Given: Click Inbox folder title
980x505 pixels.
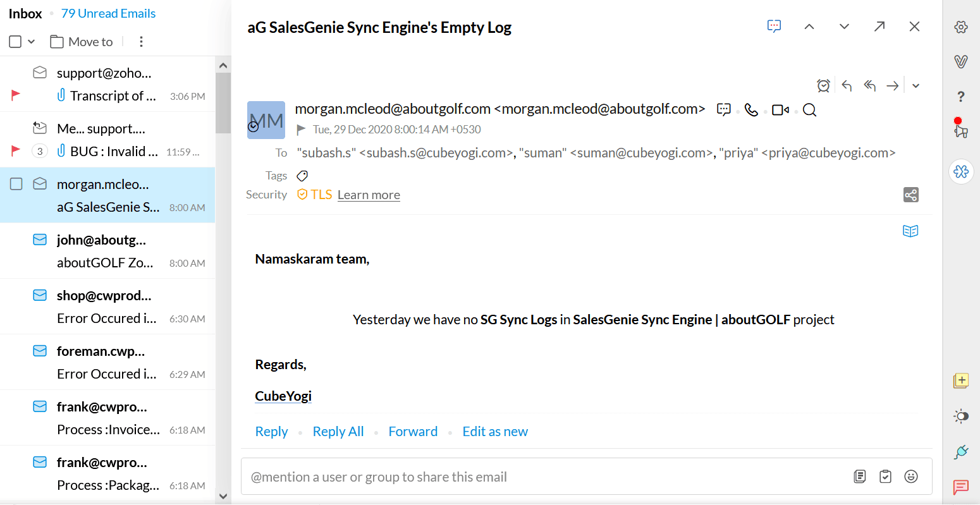Looking at the screenshot, I should [x=25, y=13].
